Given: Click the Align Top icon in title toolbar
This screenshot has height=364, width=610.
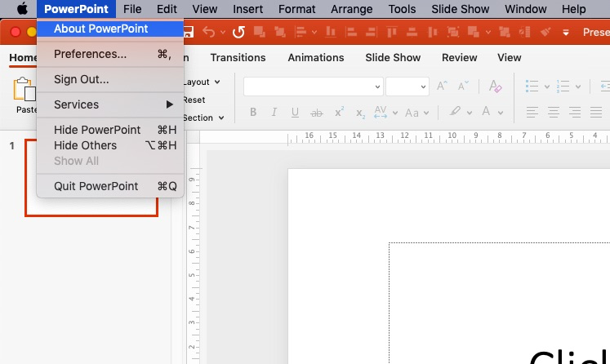Looking at the screenshot, I should coord(392,32).
